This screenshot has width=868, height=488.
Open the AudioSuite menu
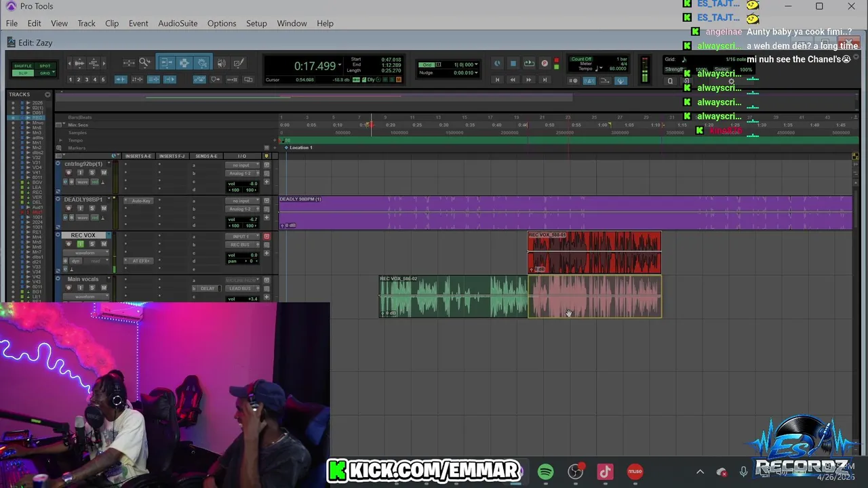[178, 23]
